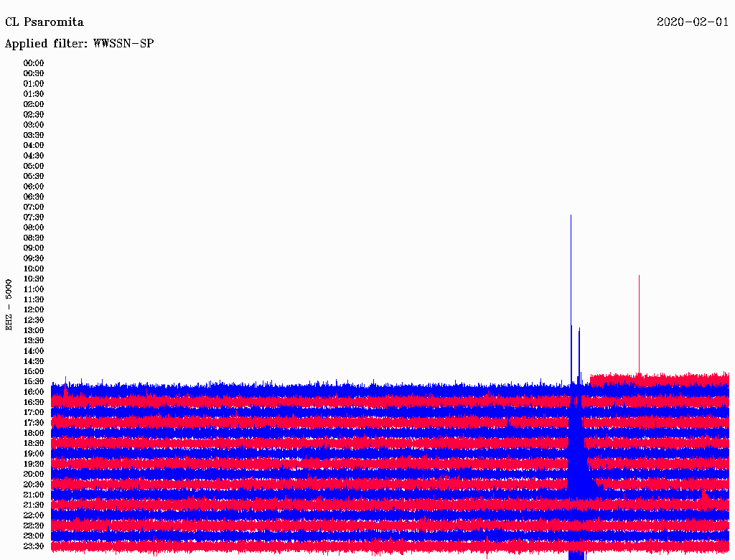Viewport: 735px width, 560px height.
Task: Click the 10:30 time label
Action: click(x=34, y=279)
